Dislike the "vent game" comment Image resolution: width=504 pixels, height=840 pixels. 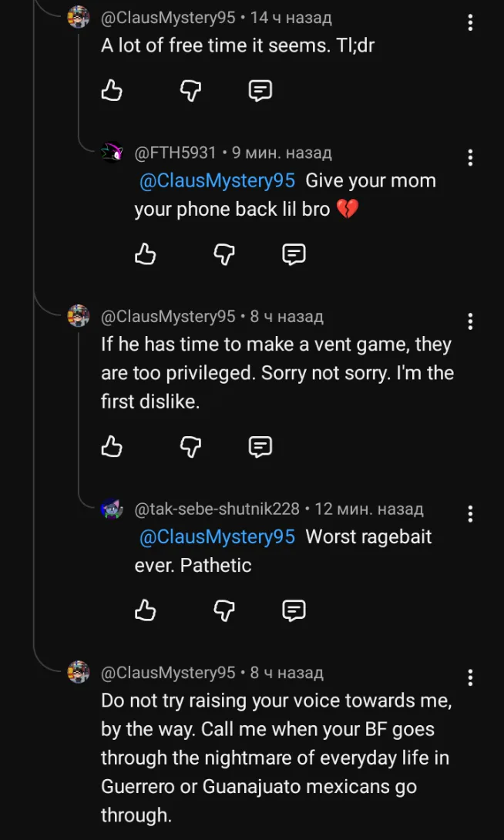190,446
